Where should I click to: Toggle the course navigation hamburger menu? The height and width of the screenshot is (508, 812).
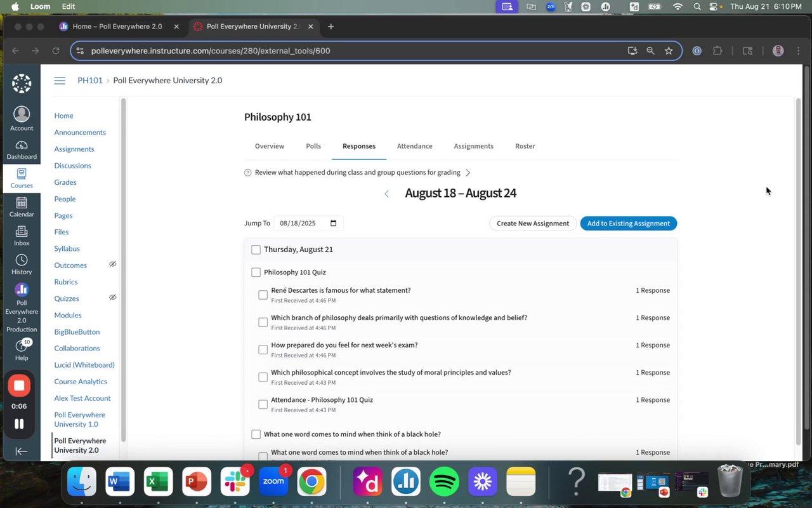point(60,81)
